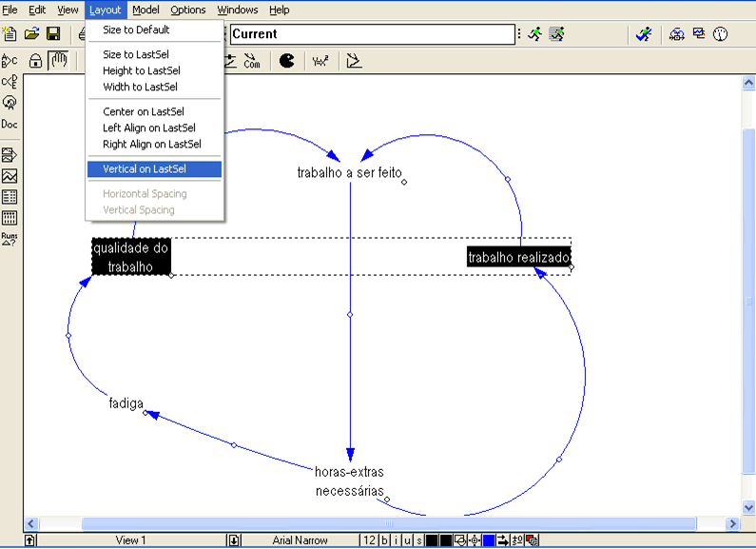Open the font size 12 selector
756x549 pixels.
[x=368, y=540]
